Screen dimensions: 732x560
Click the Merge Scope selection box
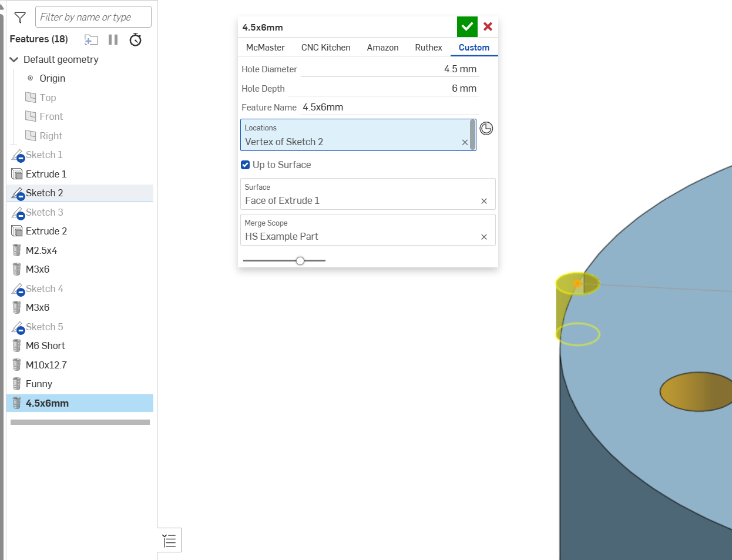click(368, 230)
